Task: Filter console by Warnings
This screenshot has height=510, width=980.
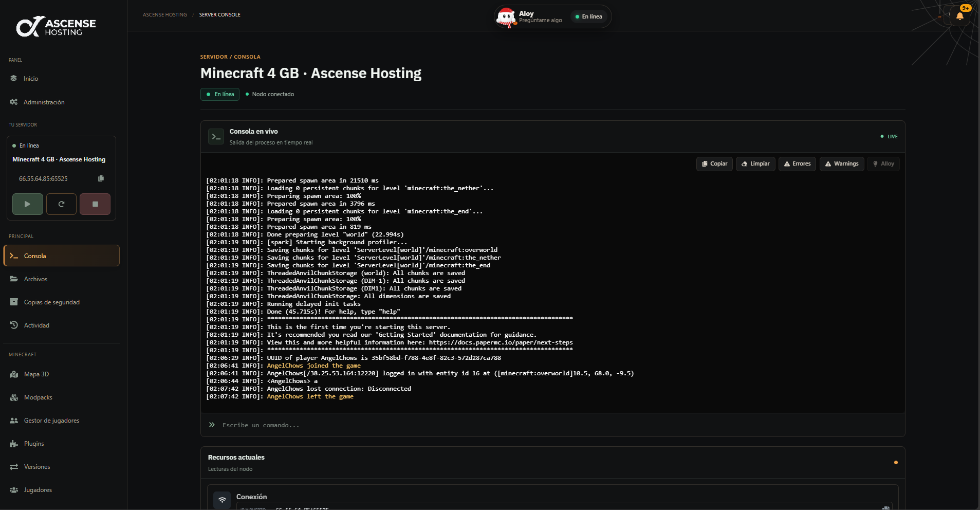Action: tap(842, 164)
